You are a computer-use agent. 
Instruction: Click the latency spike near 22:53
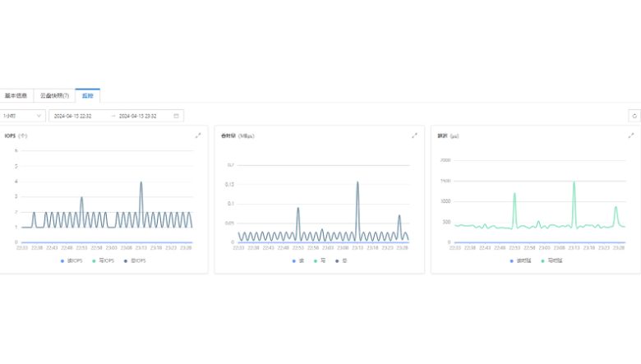point(514,194)
